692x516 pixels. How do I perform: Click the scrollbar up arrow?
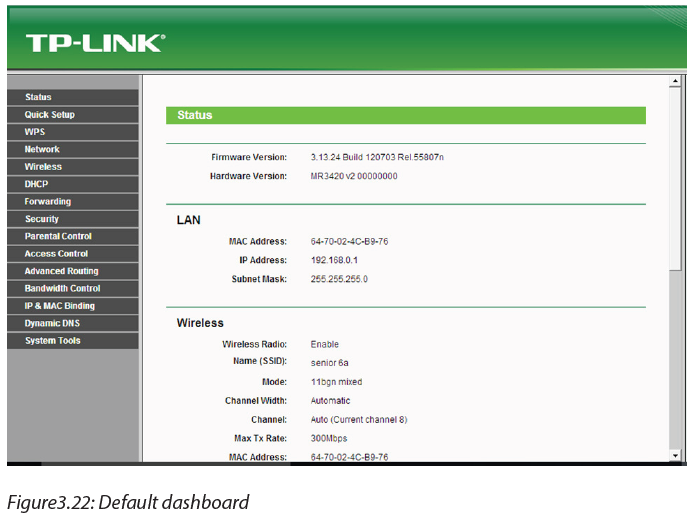(675, 81)
